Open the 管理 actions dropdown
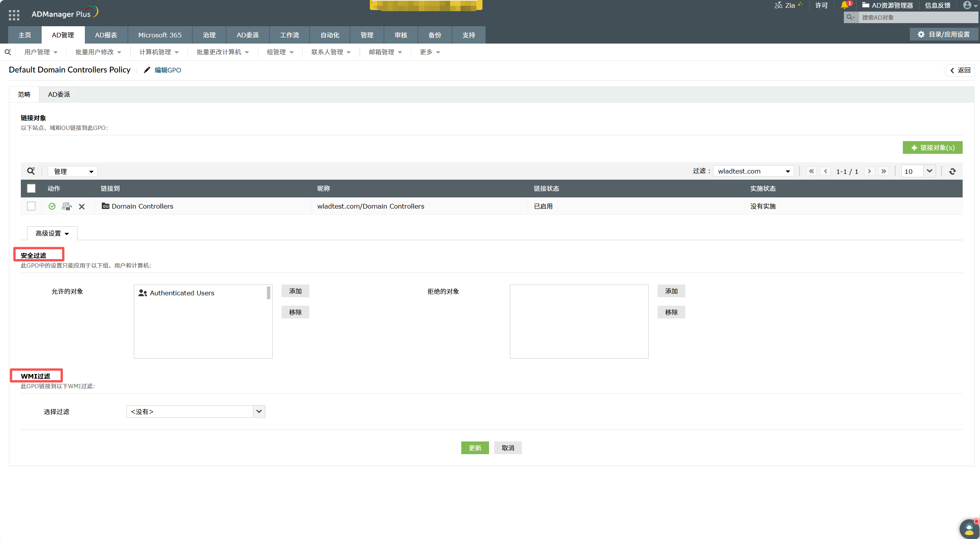980x539 pixels. coord(73,171)
